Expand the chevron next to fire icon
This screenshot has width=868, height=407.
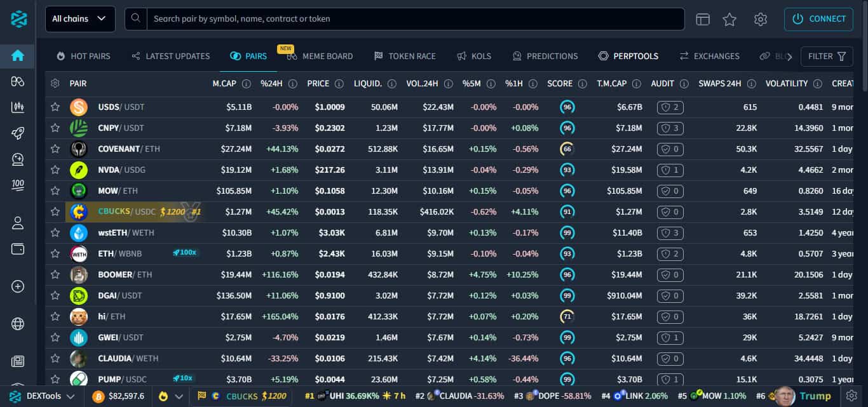tap(179, 396)
